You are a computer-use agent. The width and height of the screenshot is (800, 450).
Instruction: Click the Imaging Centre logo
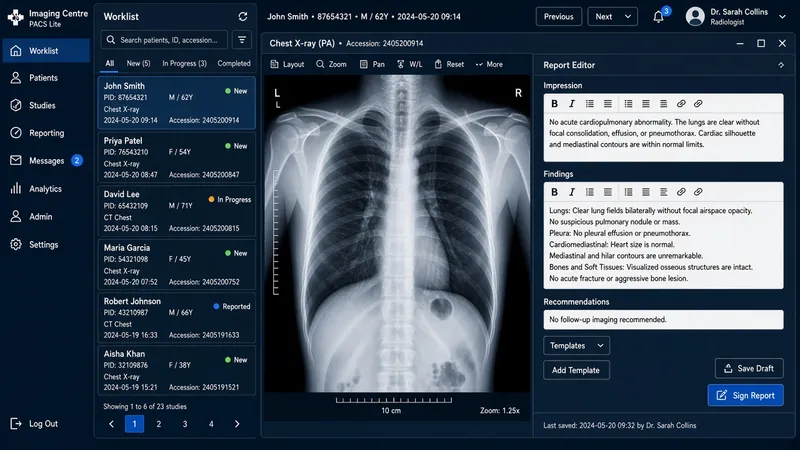15,17
